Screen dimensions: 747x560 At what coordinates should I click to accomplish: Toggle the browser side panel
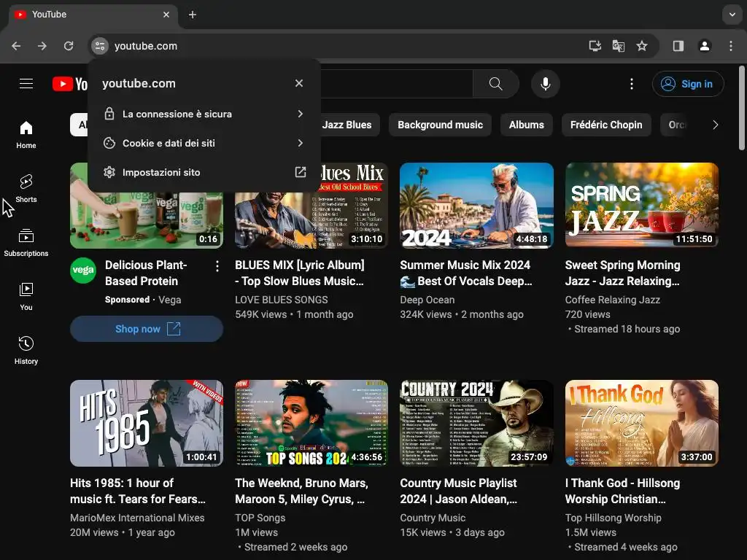click(678, 46)
